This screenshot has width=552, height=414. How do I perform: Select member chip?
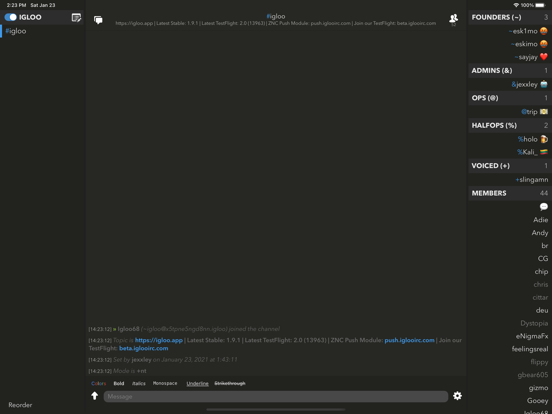[x=541, y=271]
